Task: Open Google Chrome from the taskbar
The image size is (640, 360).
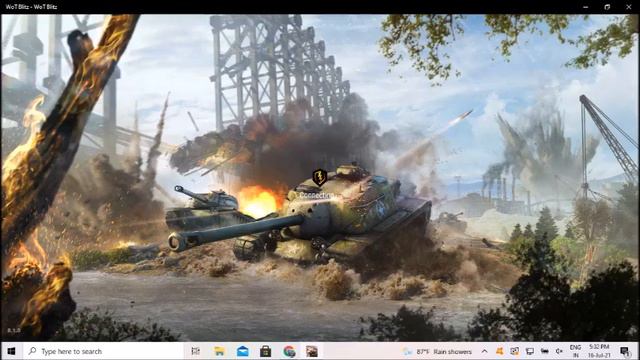Action: click(x=289, y=351)
